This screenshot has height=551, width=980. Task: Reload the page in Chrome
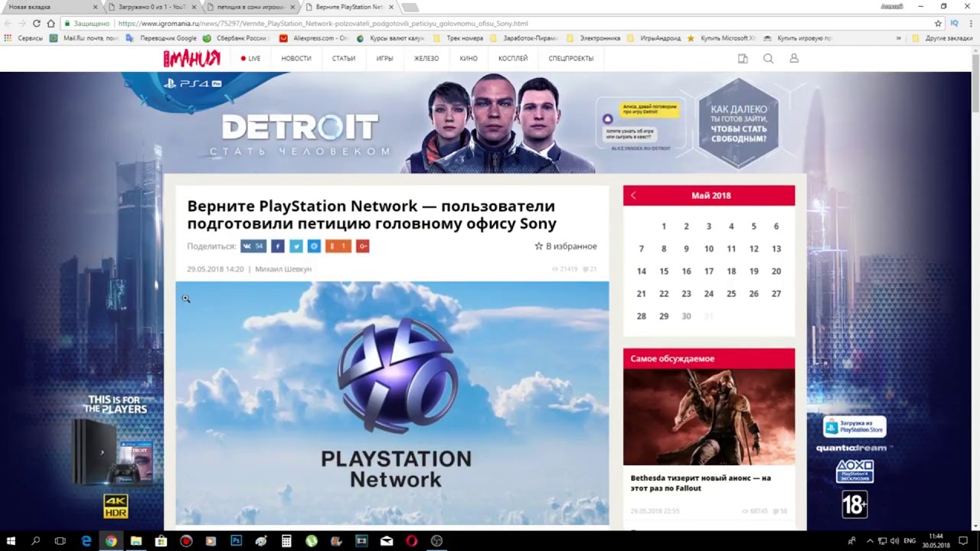click(x=36, y=23)
